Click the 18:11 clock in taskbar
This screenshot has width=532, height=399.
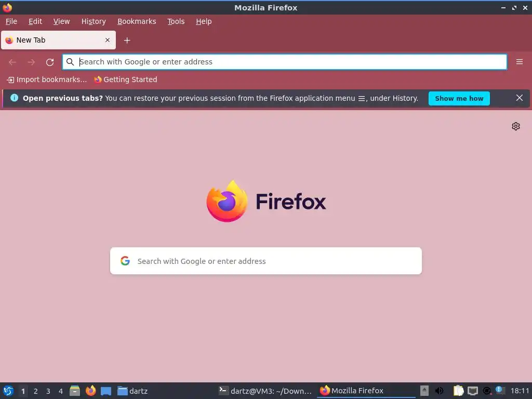520,391
